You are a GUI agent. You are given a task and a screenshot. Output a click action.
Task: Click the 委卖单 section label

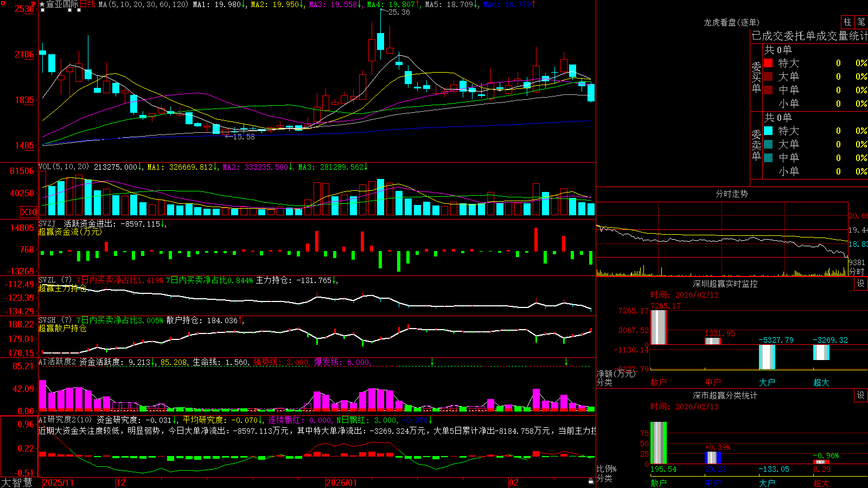756,145
